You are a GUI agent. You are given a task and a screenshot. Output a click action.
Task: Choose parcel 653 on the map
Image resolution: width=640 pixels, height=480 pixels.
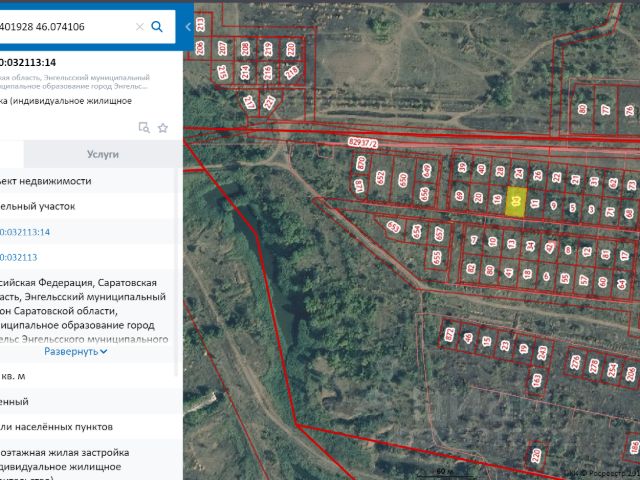[393, 227]
